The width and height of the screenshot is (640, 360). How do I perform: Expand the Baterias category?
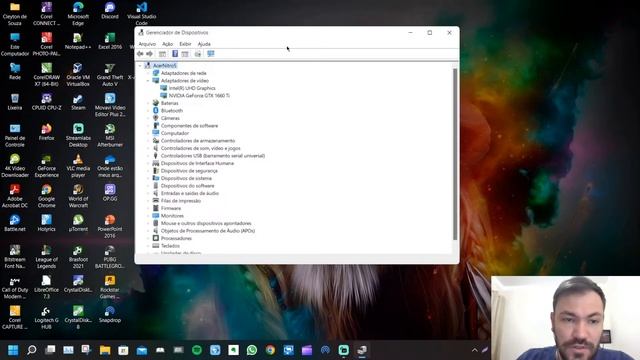pos(148,103)
